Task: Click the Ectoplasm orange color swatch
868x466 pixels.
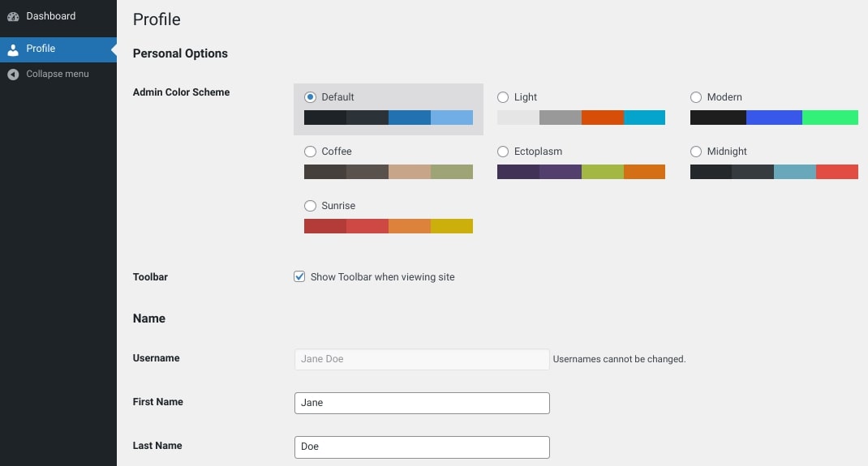Action: coord(645,172)
